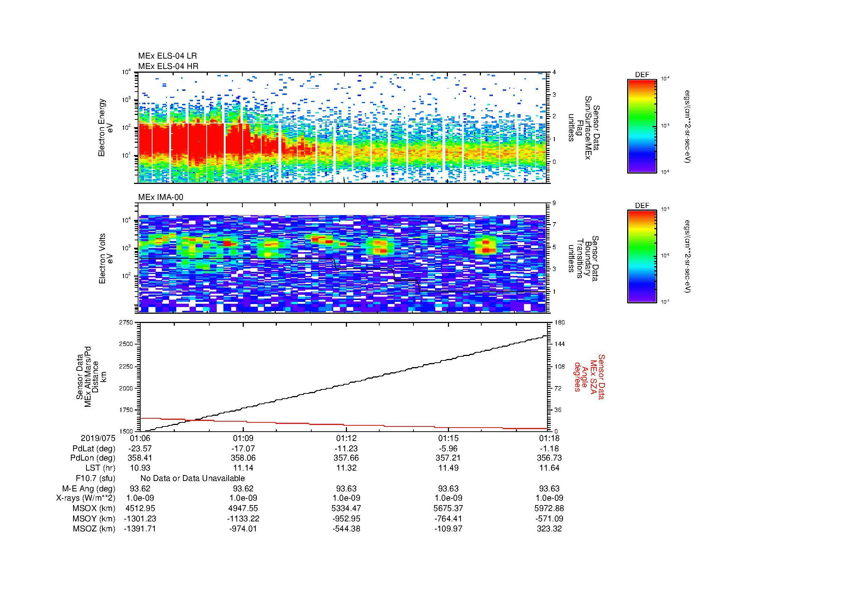The height and width of the screenshot is (613, 868).
Task: Click the PdLon value 356.73
Action: [549, 458]
